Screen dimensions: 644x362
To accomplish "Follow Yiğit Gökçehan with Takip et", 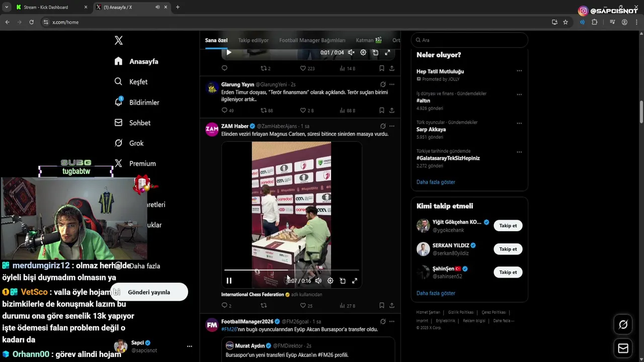I will pos(508,226).
